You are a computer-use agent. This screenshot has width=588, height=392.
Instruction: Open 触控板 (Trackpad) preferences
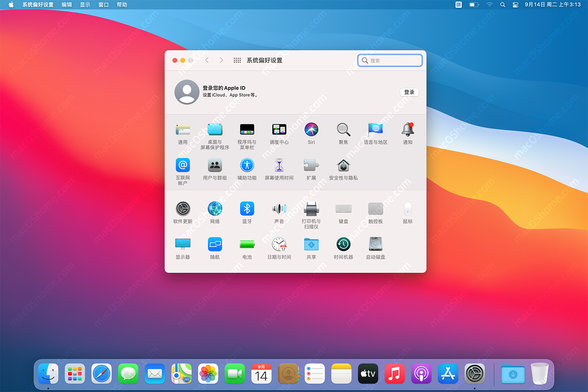click(x=375, y=208)
